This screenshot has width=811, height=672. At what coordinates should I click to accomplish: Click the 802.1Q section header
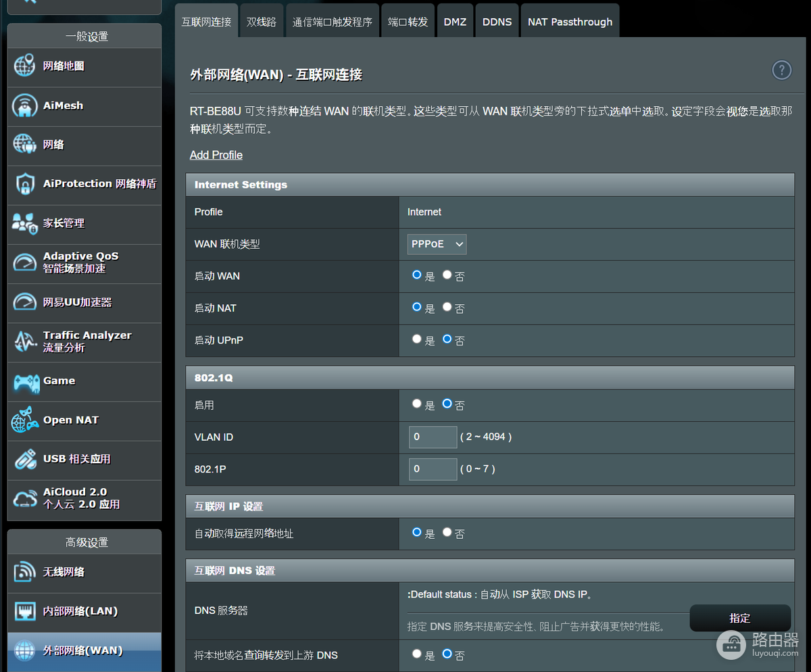490,378
